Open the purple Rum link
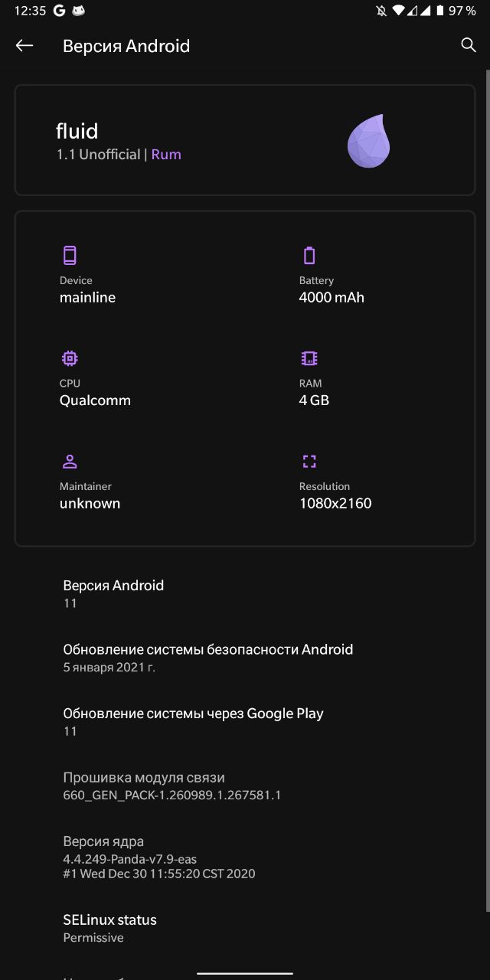Screen dimensions: 490x980 tap(166, 155)
